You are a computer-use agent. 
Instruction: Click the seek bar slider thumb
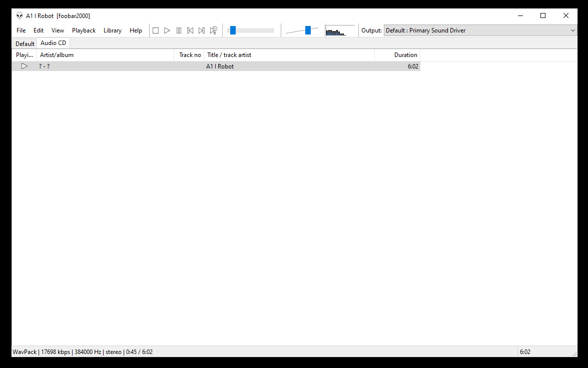pyautogui.click(x=233, y=30)
